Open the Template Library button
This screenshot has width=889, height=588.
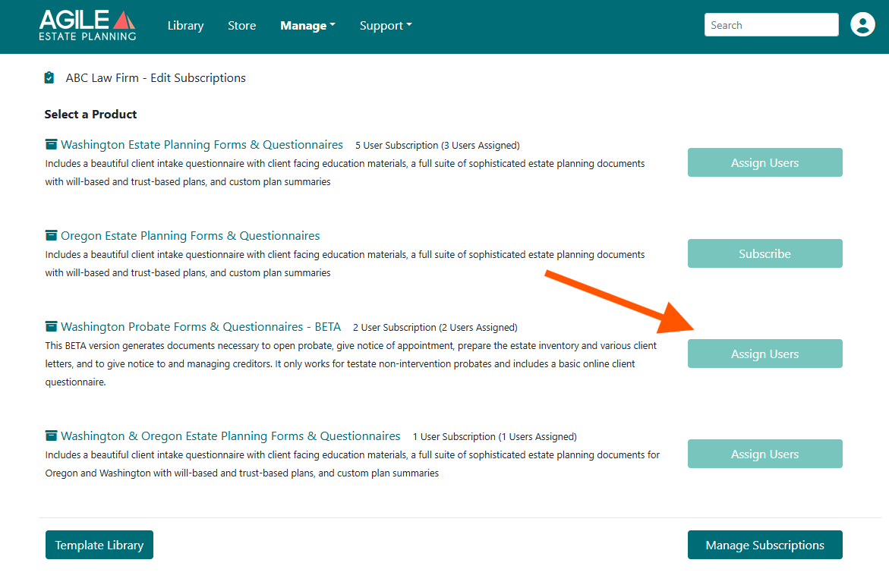(x=99, y=545)
